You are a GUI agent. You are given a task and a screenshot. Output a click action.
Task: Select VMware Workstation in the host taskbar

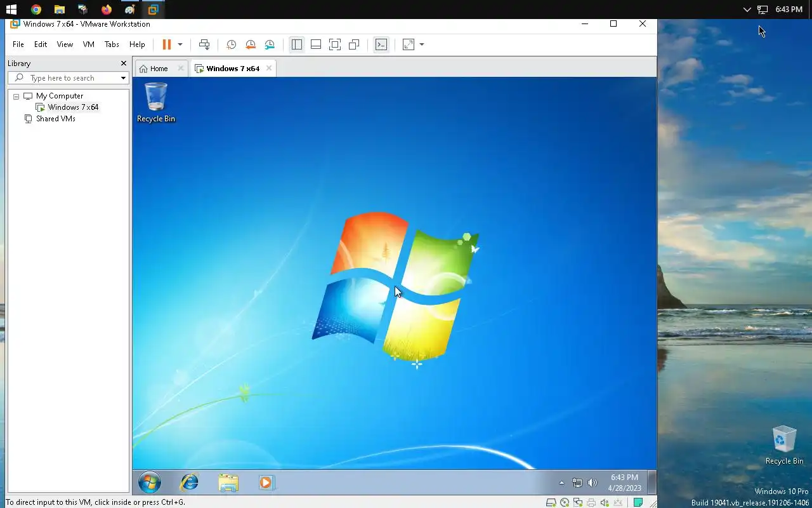(153, 10)
